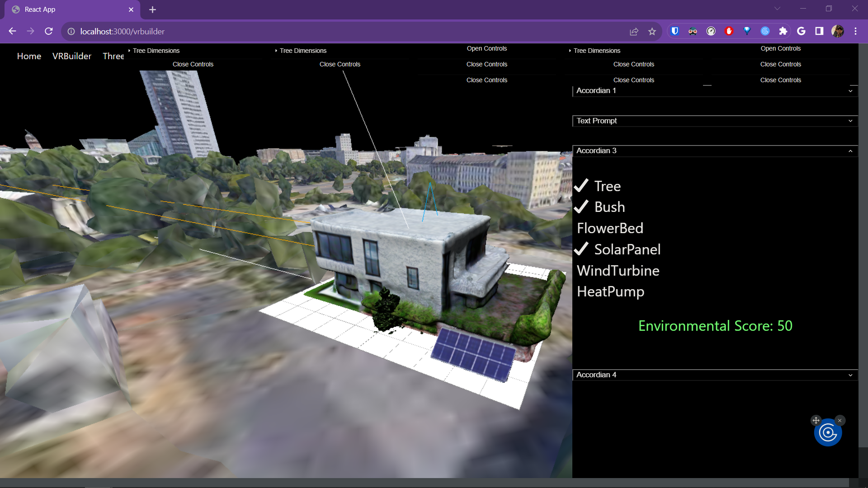This screenshot has height=488, width=868.
Task: Click the blue floating spiral widget
Action: pos(828,433)
